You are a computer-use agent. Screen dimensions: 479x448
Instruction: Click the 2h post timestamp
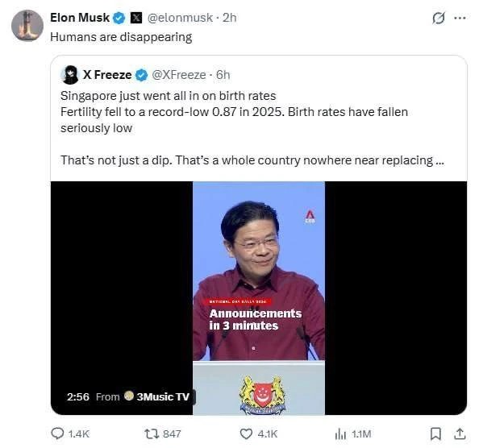(x=229, y=18)
